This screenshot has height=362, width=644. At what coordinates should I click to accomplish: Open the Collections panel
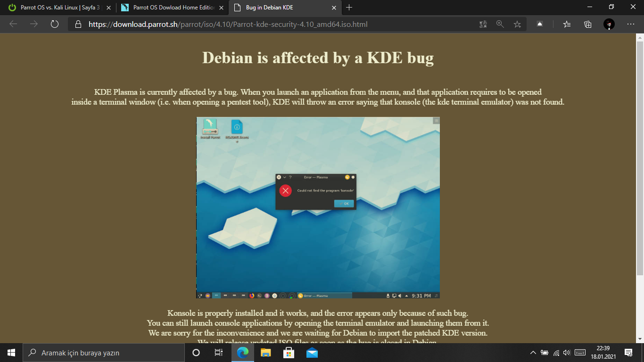(588, 24)
